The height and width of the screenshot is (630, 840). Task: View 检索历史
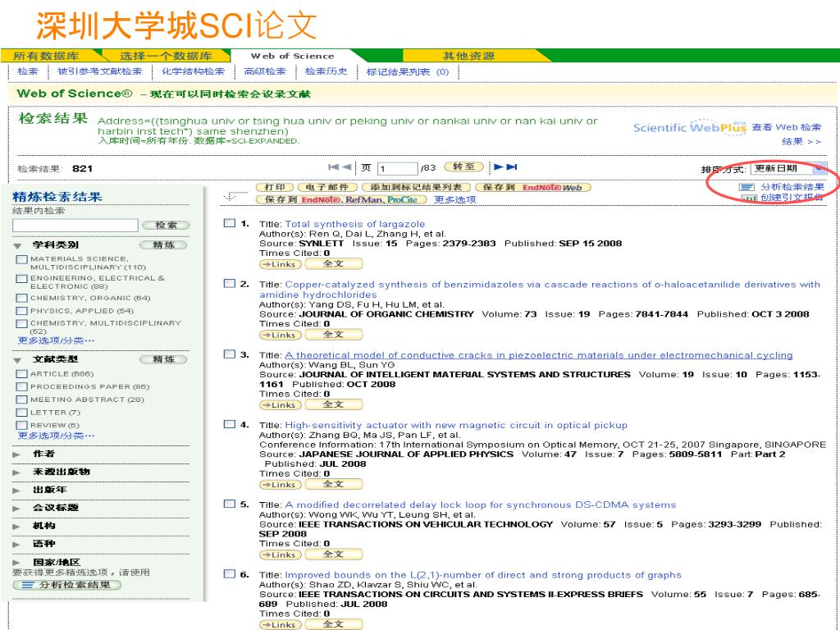pos(326,71)
